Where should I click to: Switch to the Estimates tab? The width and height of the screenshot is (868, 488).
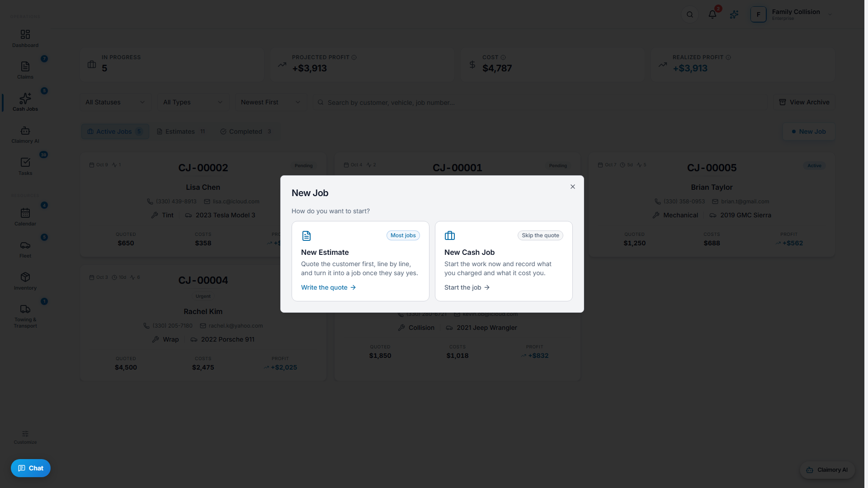tap(181, 131)
